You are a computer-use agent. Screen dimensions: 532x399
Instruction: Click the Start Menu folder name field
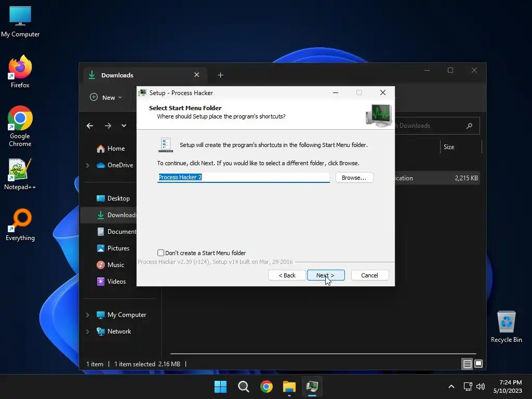pos(243,177)
